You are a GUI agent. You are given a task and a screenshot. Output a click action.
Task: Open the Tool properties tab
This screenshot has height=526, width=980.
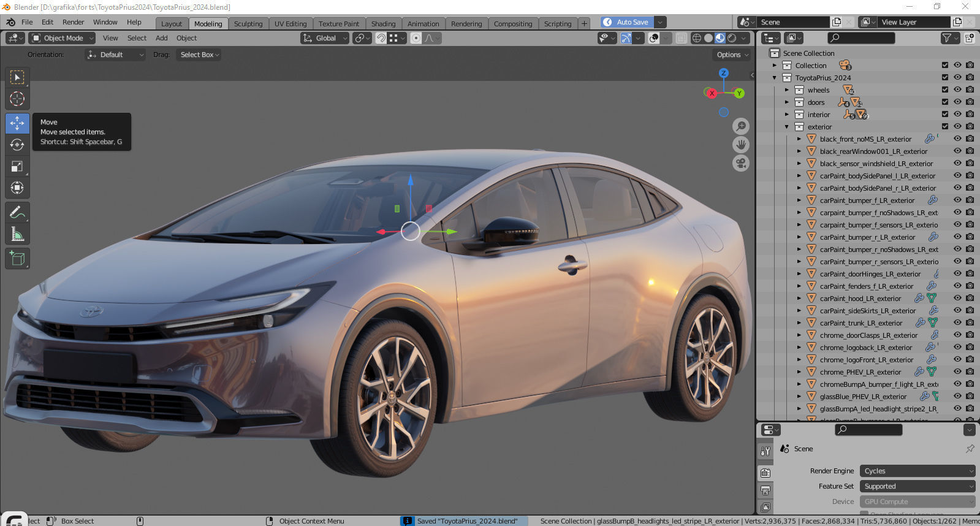pos(765,451)
